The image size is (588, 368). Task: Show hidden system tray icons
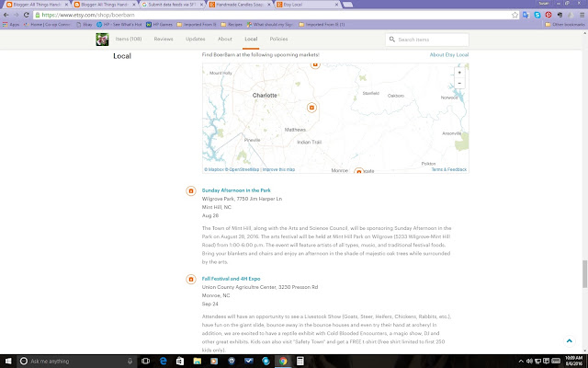point(521,362)
